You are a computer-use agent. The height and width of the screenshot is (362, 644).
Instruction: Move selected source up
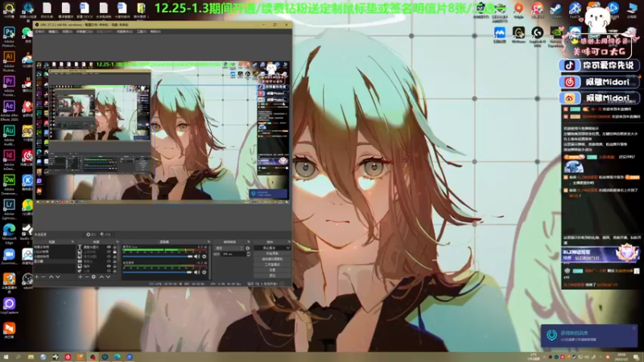pyautogui.click(x=101, y=277)
